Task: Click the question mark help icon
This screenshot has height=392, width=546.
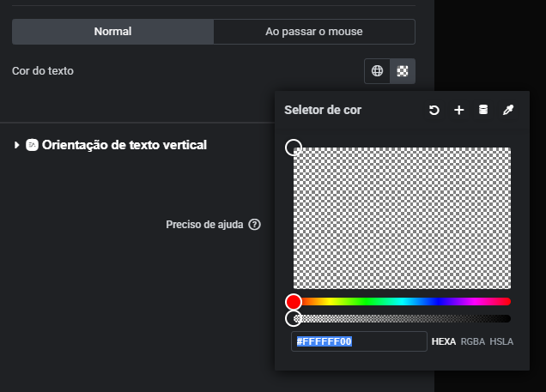Action: click(x=254, y=225)
